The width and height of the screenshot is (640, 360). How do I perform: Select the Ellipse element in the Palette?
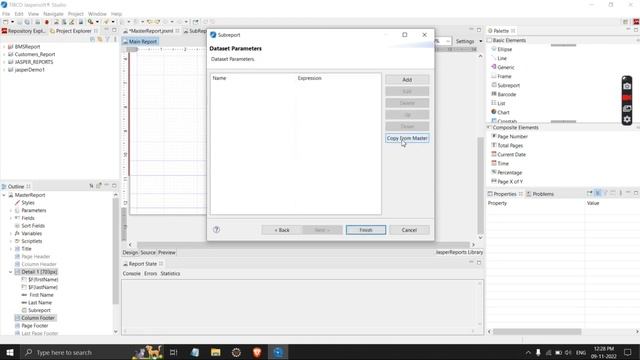point(504,49)
